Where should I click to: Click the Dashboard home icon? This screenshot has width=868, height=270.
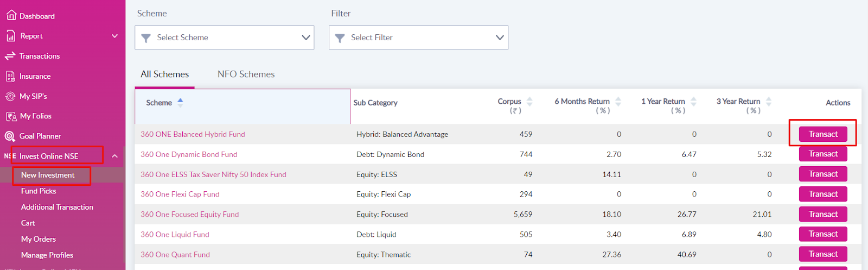pos(11,16)
